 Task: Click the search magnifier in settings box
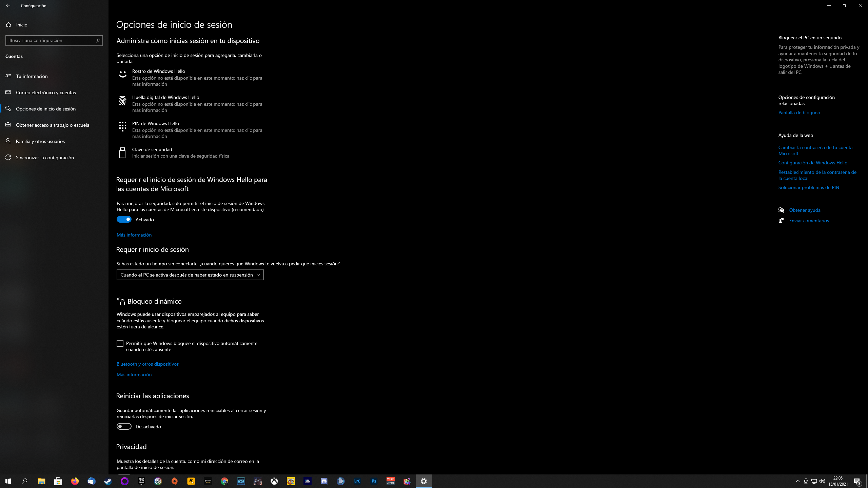click(98, 40)
